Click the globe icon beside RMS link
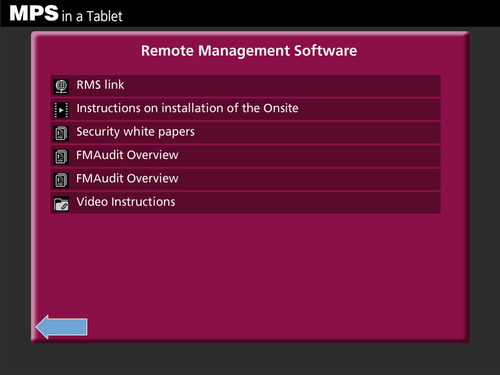 [x=61, y=86]
